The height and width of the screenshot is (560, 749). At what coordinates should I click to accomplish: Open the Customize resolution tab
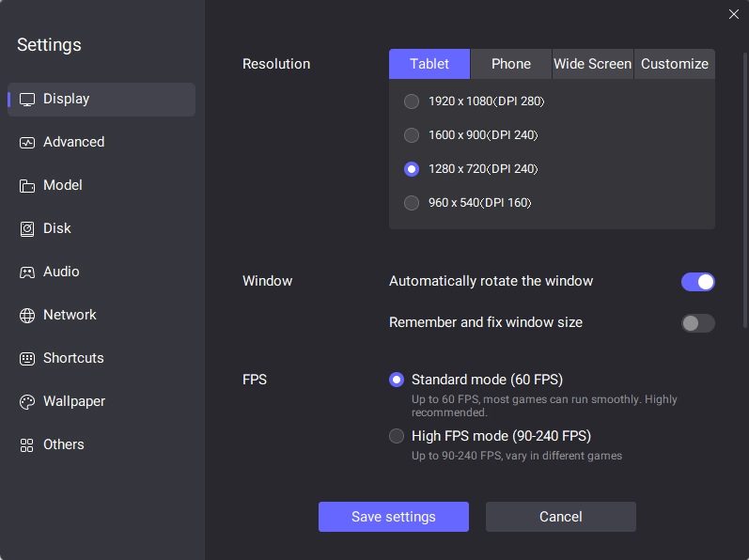click(x=675, y=64)
